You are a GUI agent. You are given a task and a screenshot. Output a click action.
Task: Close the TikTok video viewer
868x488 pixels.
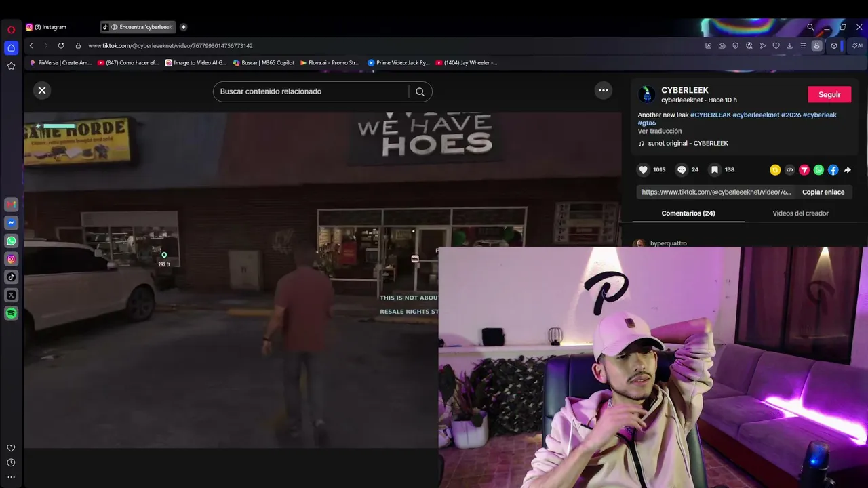tap(42, 90)
